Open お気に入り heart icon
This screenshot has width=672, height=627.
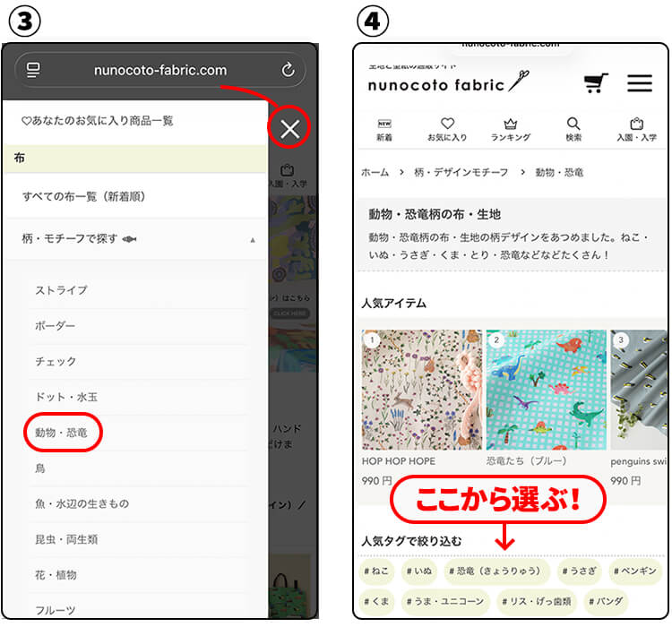click(447, 130)
